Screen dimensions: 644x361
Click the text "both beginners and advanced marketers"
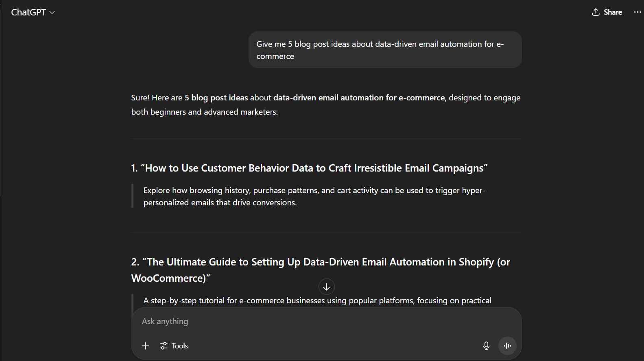coord(203,112)
